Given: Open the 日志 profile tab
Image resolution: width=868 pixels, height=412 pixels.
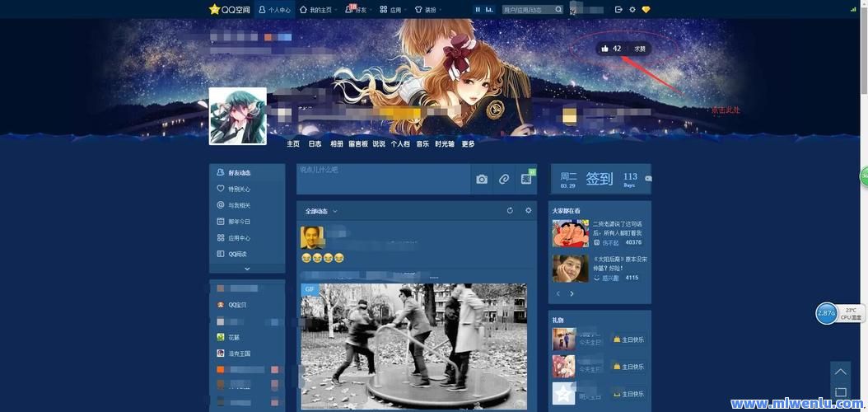Looking at the screenshot, I should [315, 143].
